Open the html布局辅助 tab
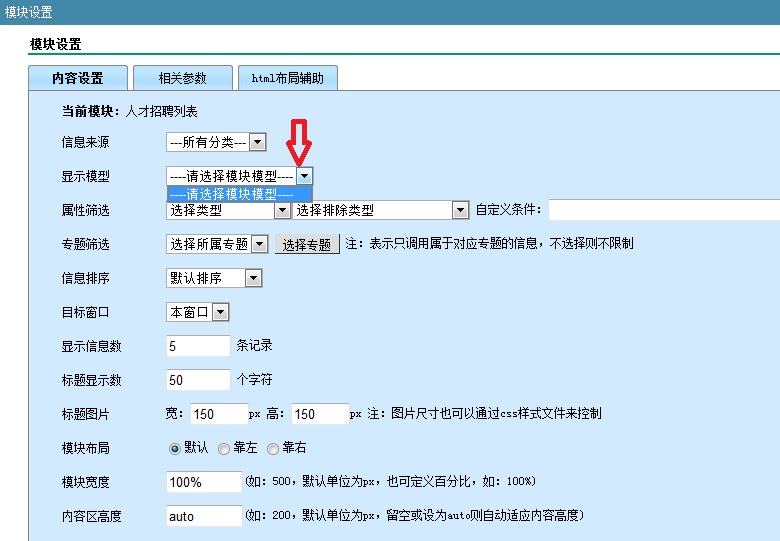Image resolution: width=780 pixels, height=541 pixels. 287,78
